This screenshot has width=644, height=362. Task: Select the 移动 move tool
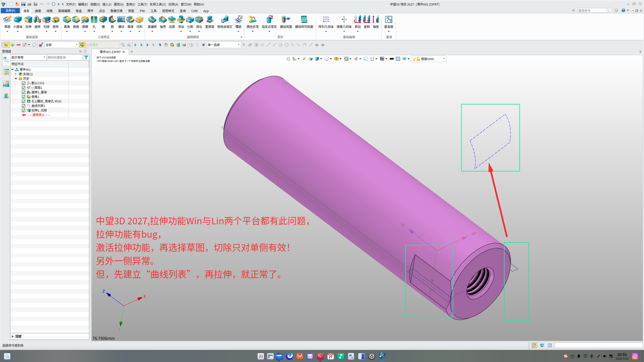[x=358, y=22]
